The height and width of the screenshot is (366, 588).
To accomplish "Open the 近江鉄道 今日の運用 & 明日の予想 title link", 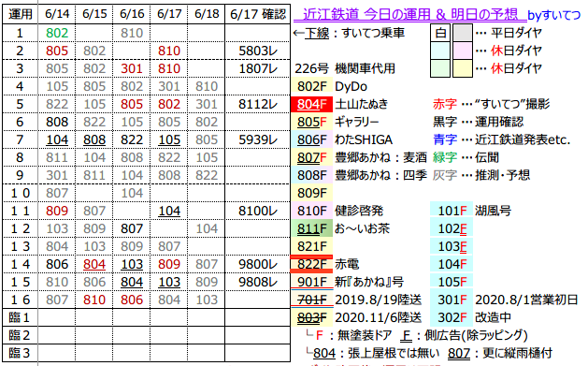I will point(409,14).
